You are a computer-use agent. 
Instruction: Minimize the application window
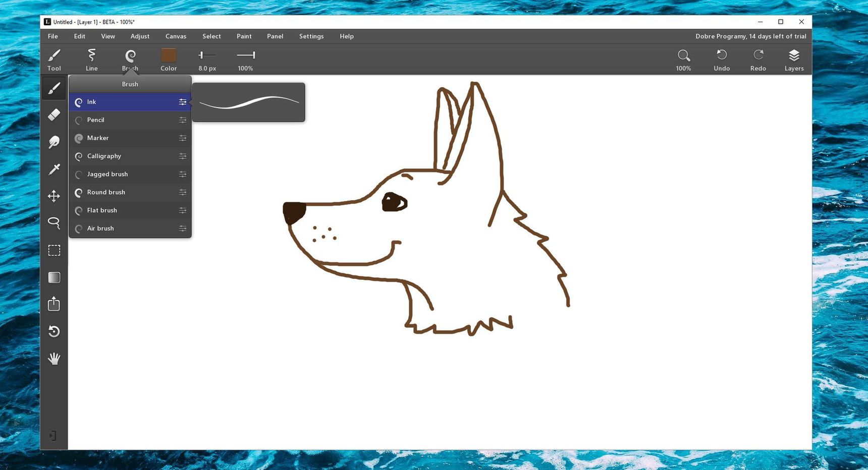tap(760, 22)
